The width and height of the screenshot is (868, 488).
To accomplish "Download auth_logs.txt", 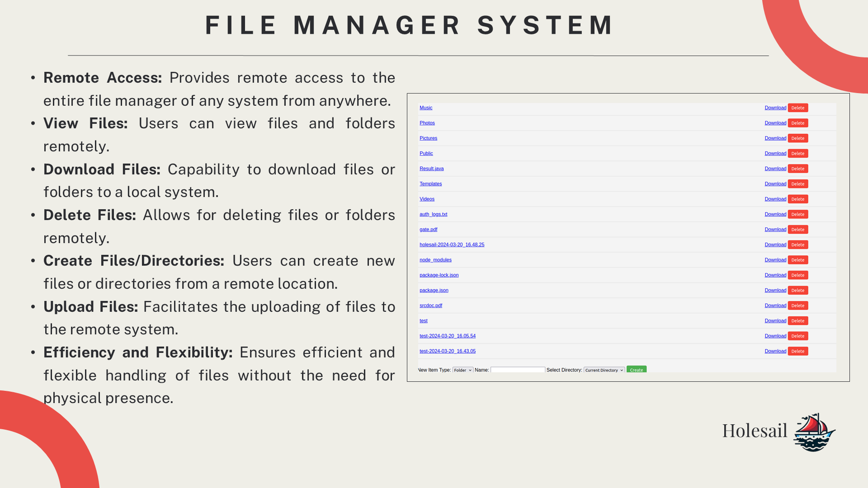I will tap(775, 214).
